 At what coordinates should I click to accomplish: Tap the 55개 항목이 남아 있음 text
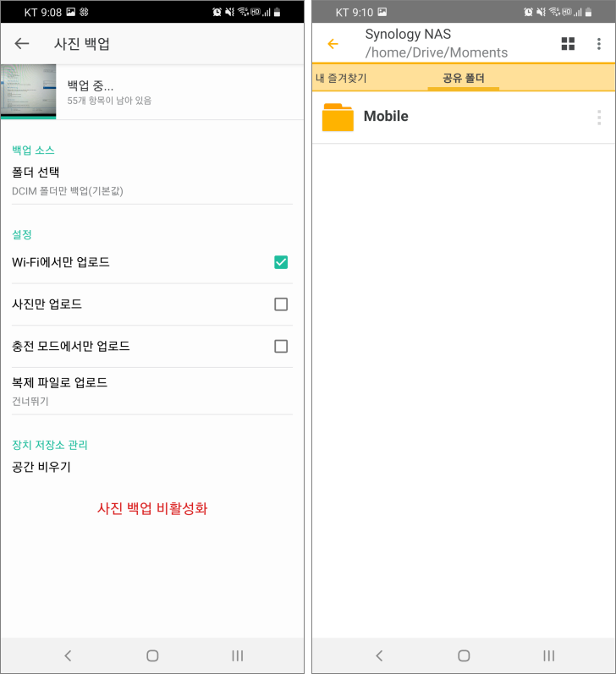[109, 101]
